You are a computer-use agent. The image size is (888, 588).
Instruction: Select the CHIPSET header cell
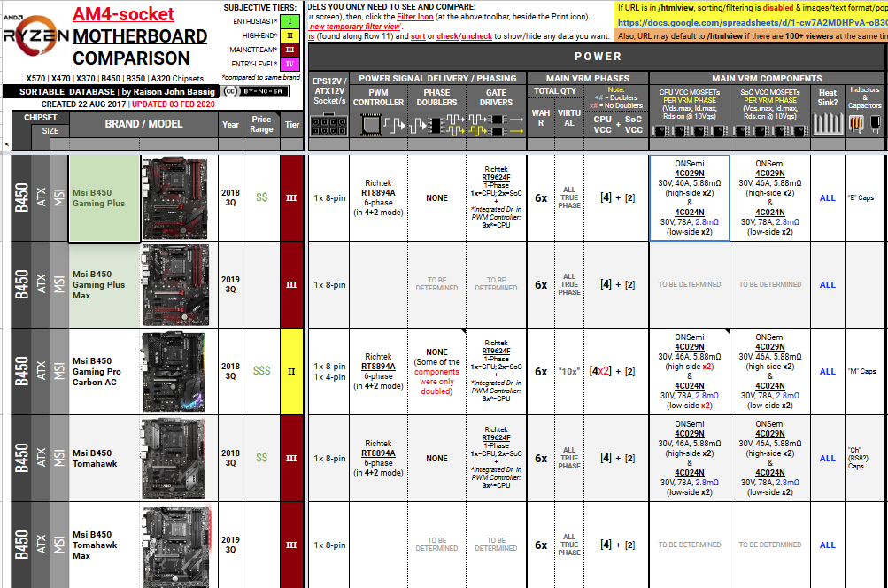[40, 118]
